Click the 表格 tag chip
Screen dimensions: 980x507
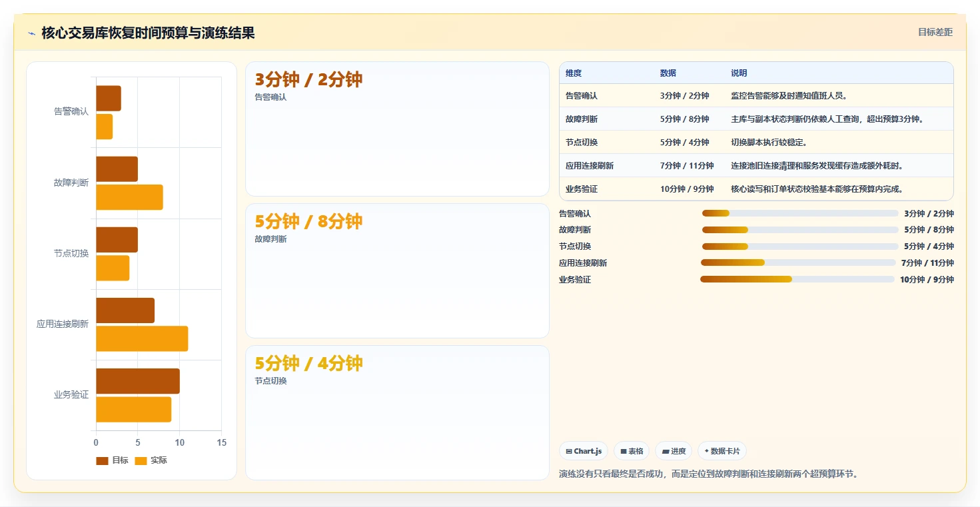pyautogui.click(x=632, y=451)
